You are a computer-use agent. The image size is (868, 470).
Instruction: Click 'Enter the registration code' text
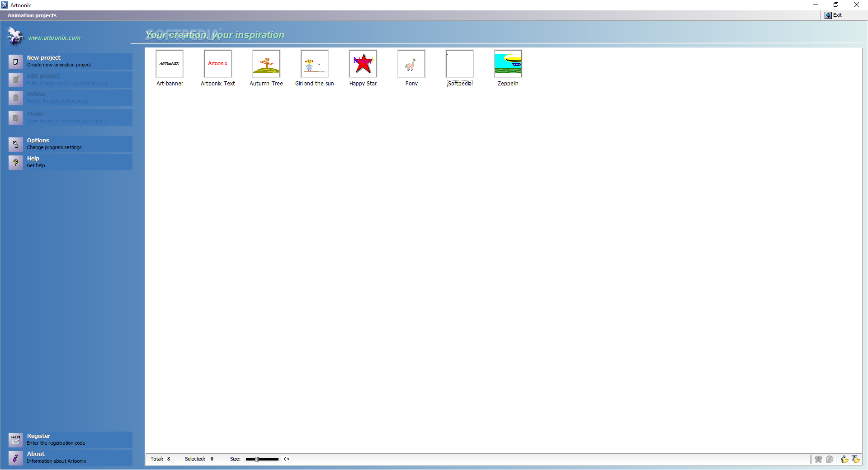[56, 443]
